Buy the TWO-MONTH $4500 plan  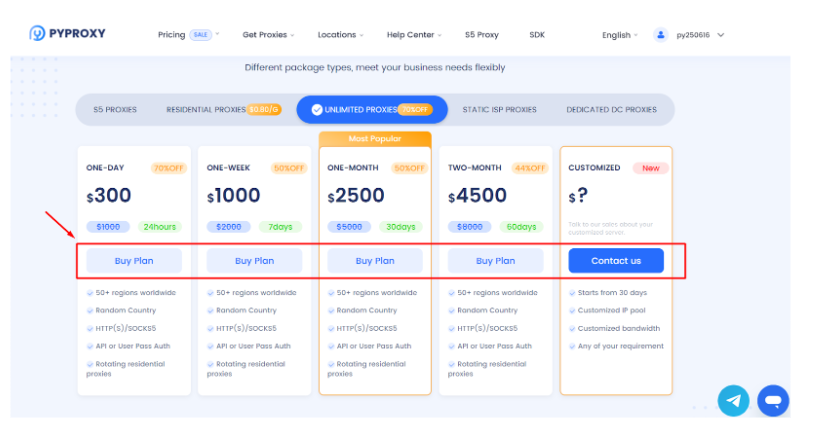(x=495, y=261)
